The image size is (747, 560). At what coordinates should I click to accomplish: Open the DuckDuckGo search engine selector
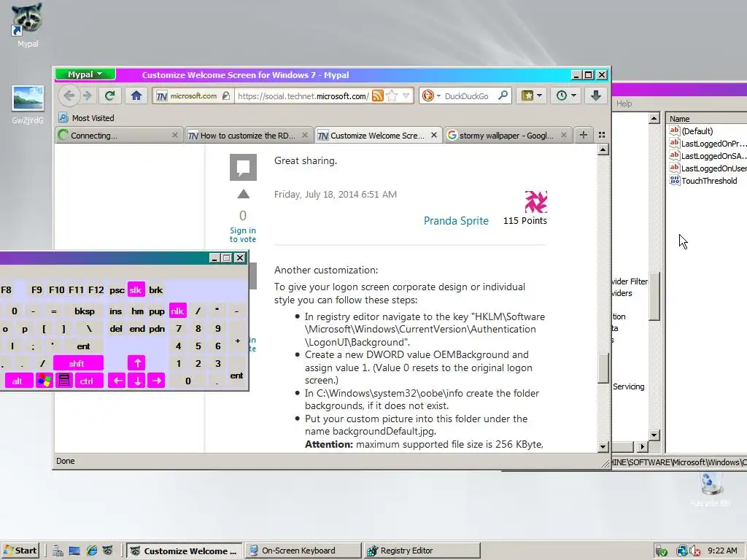[431, 96]
